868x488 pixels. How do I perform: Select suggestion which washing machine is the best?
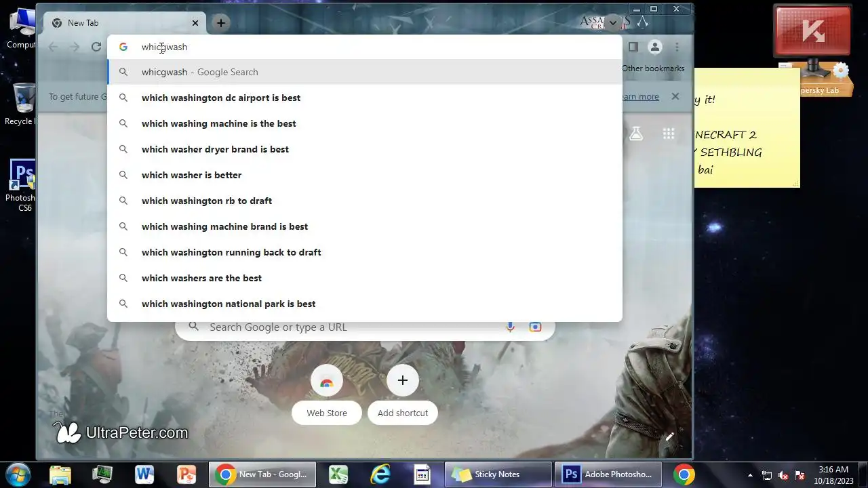(365, 123)
